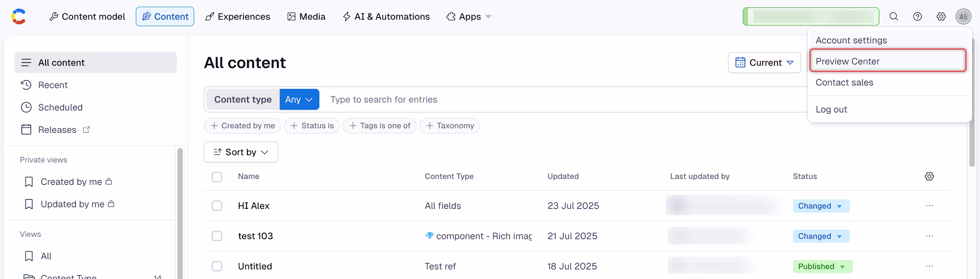Click the Releases external link icon
980x279 pixels.
click(87, 130)
